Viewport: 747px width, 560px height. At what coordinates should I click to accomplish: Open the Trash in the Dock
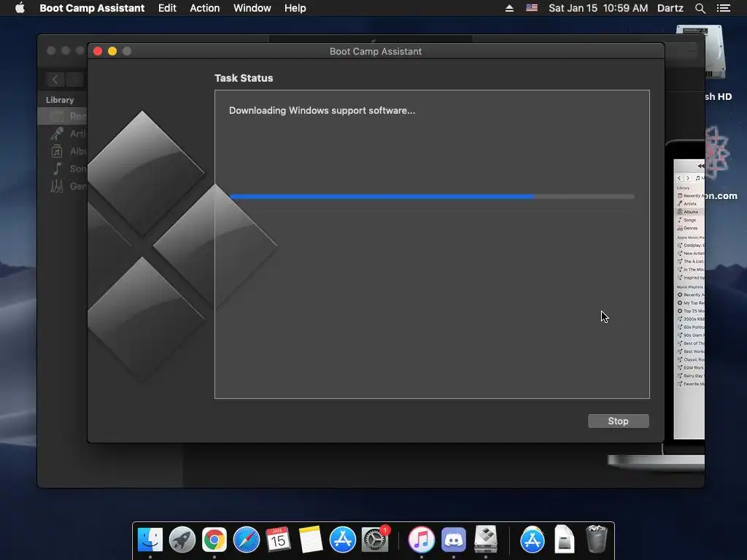pyautogui.click(x=596, y=540)
